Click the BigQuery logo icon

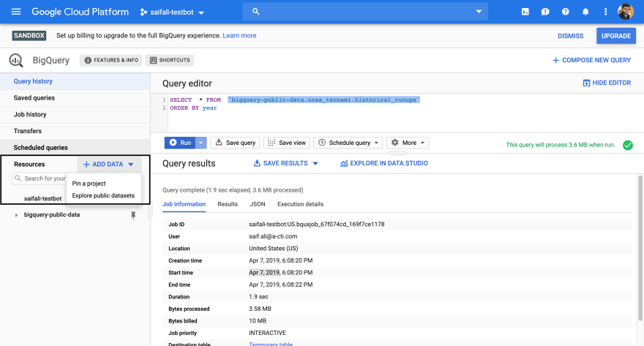click(16, 60)
